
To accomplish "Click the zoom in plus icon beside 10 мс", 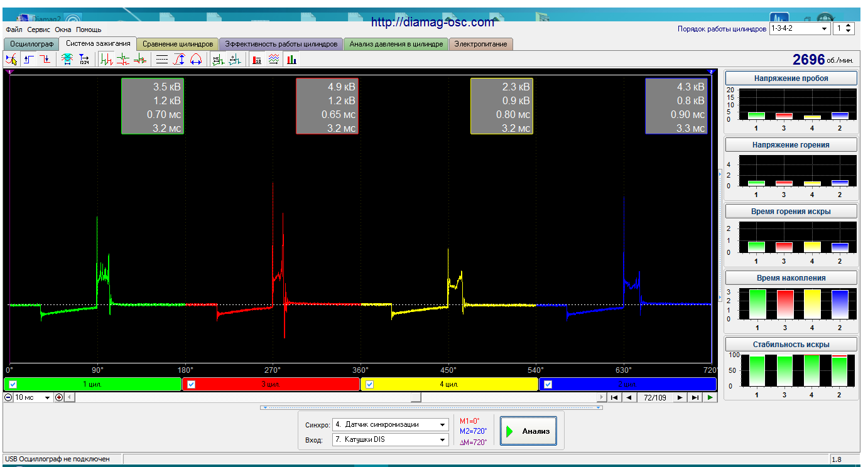I will pos(59,397).
